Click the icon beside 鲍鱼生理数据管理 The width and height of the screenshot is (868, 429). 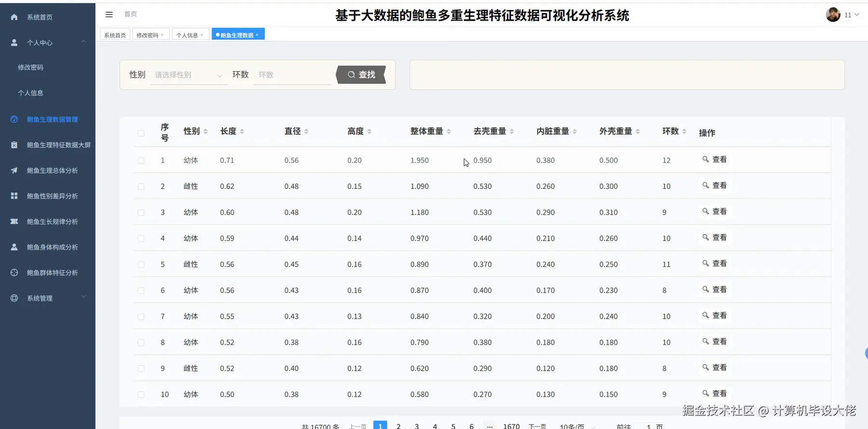coord(14,119)
